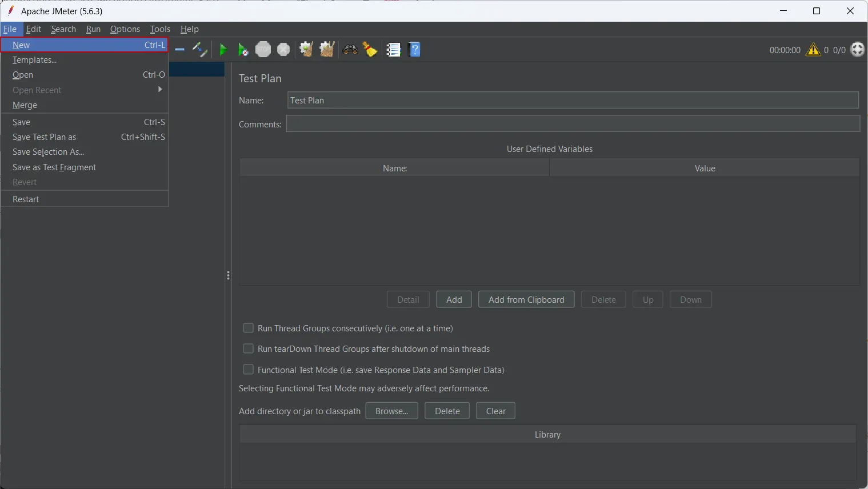Click the Down button
Image resolution: width=868 pixels, height=489 pixels.
691,299
